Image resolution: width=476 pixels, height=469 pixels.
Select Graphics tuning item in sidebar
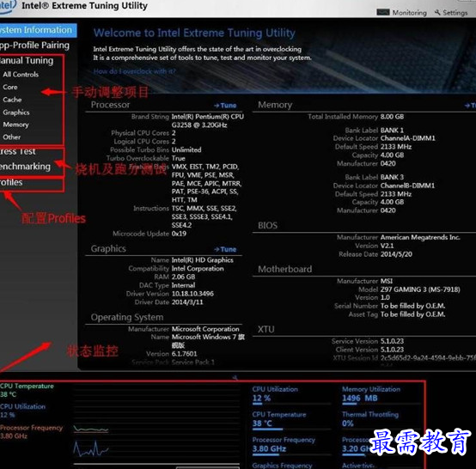point(16,113)
